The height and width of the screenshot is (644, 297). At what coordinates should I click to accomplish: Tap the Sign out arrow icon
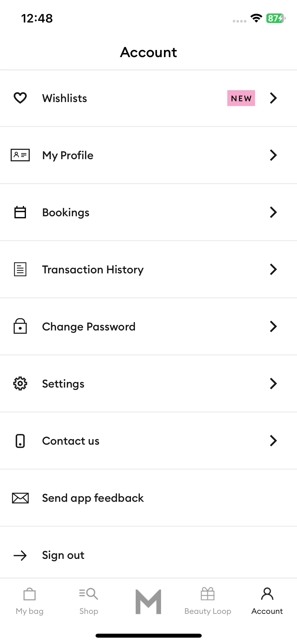(20, 555)
